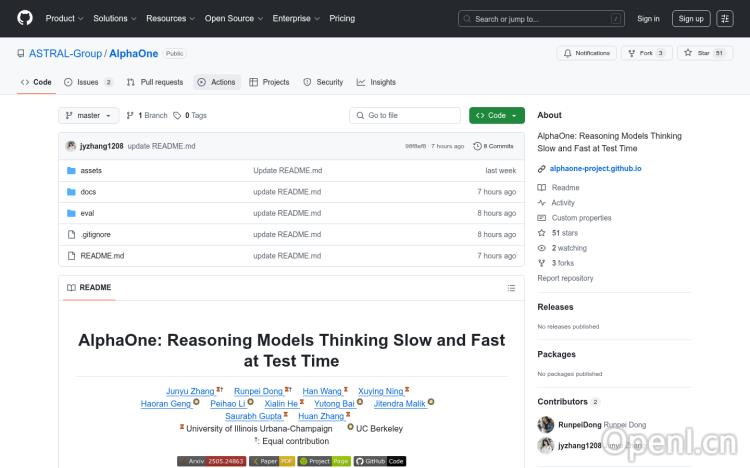750x468 pixels.
Task: Switch to the Pull requests tab
Action: (x=155, y=82)
